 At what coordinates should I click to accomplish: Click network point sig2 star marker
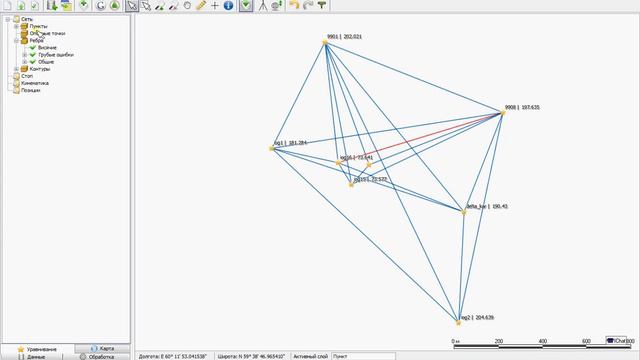tap(458, 322)
